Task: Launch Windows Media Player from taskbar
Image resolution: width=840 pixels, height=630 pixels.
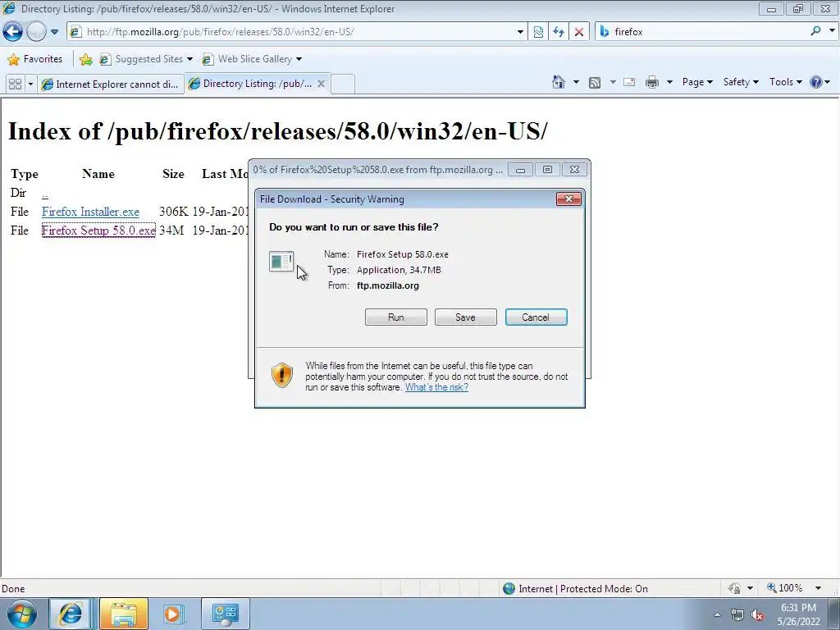Action: (172, 614)
